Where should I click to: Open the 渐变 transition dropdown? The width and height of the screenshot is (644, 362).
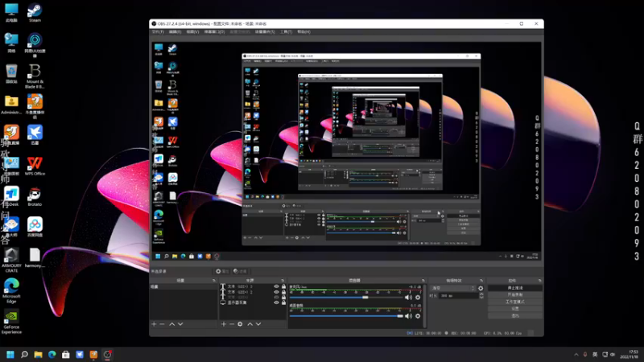click(x=453, y=288)
